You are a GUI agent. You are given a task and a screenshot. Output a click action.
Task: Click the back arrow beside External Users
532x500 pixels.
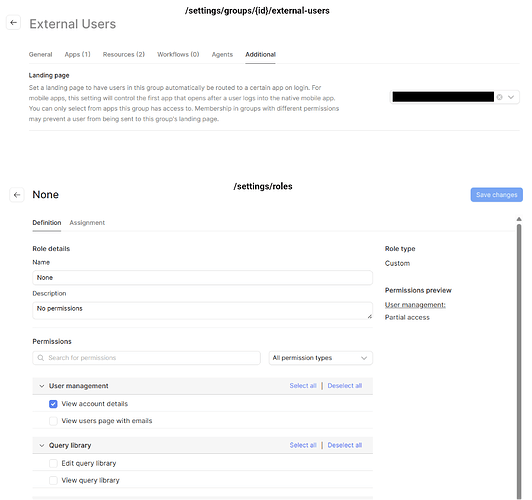(14, 23)
